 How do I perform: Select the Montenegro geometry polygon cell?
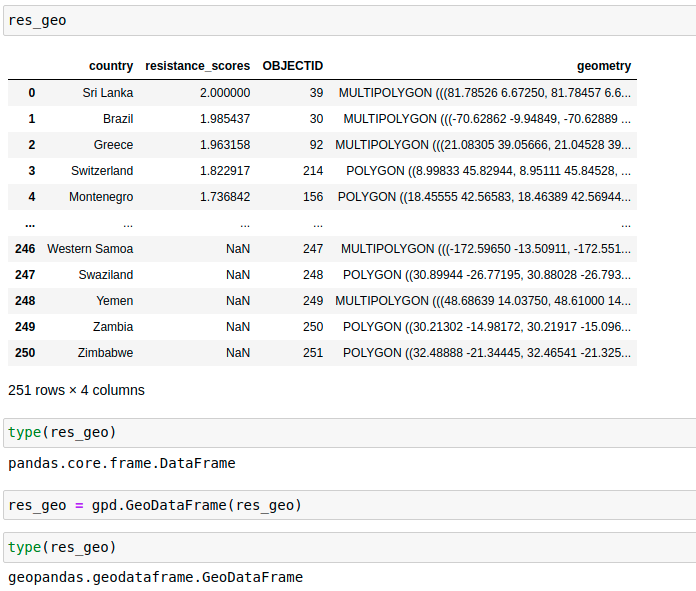pyautogui.click(x=484, y=197)
